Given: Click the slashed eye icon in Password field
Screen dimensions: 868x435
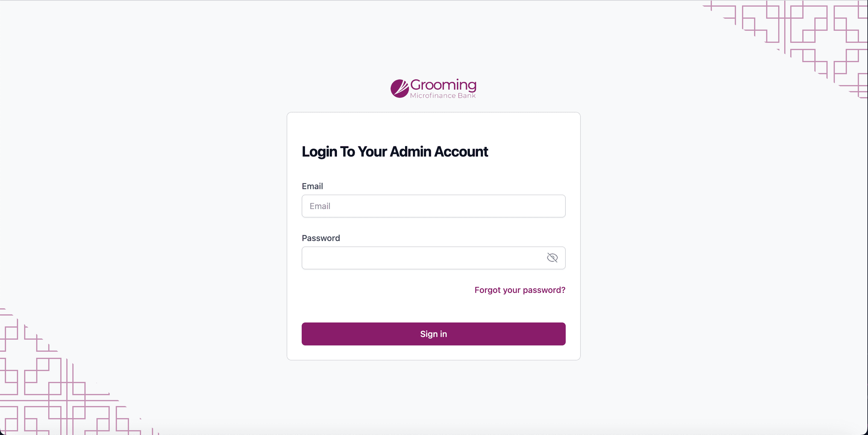Looking at the screenshot, I should tap(552, 258).
